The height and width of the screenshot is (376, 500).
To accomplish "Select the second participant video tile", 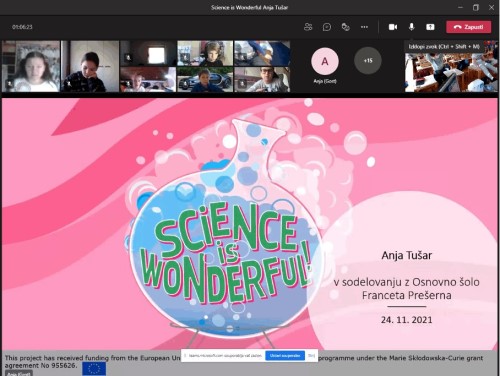I will (x=90, y=66).
